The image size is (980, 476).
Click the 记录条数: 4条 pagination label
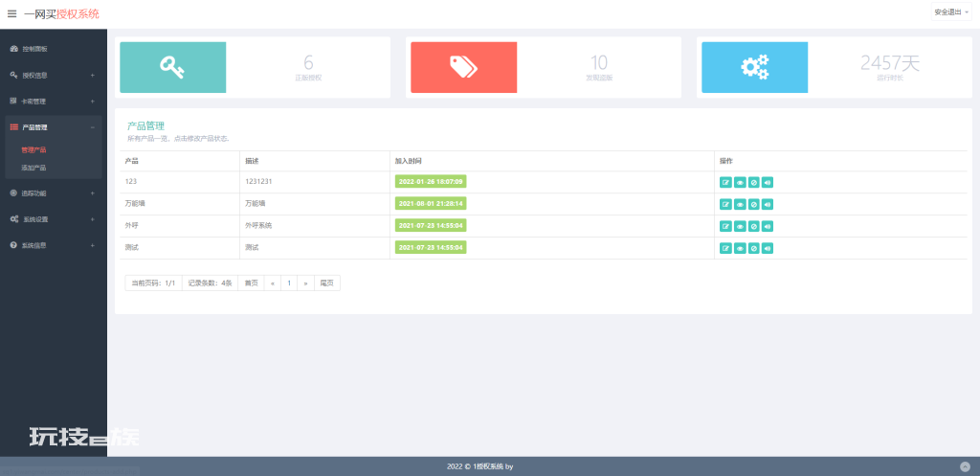point(210,283)
